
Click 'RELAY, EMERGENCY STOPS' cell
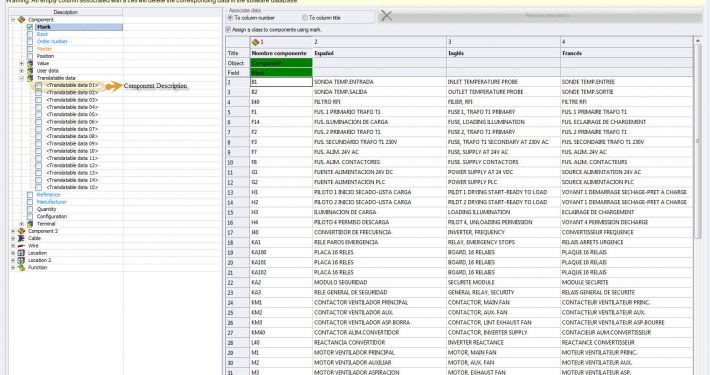click(x=504, y=242)
